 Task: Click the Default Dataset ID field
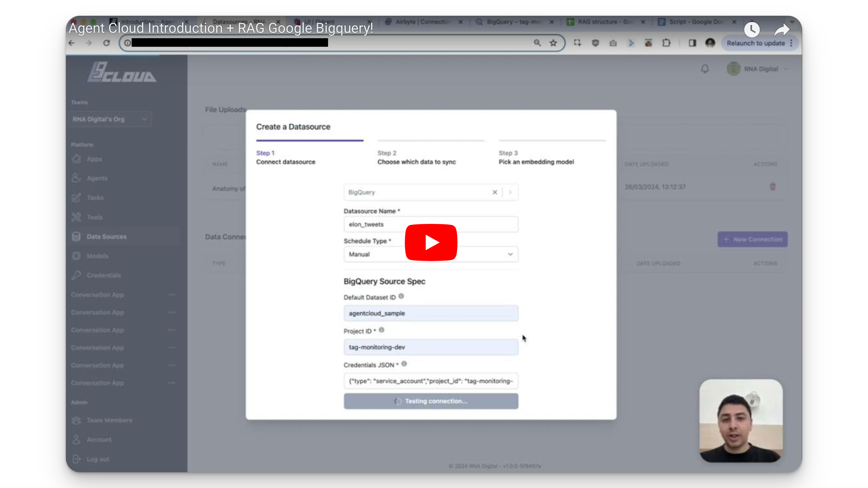pos(431,313)
